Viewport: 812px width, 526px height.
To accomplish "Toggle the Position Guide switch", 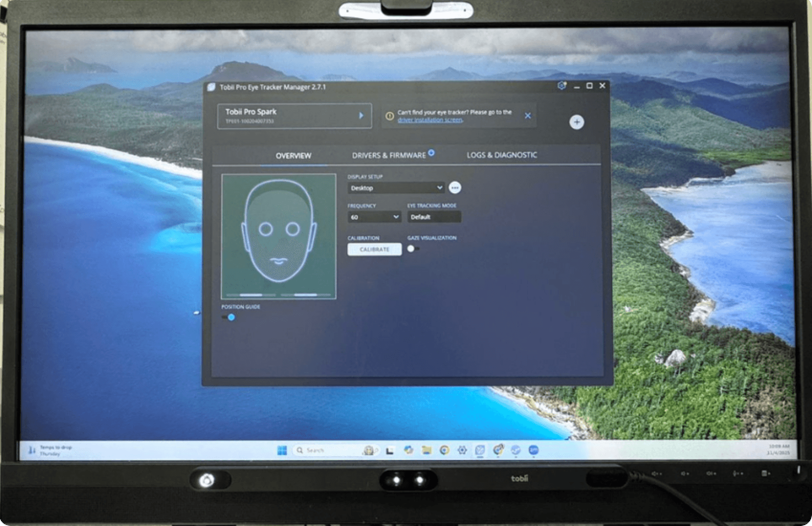I will click(x=228, y=317).
